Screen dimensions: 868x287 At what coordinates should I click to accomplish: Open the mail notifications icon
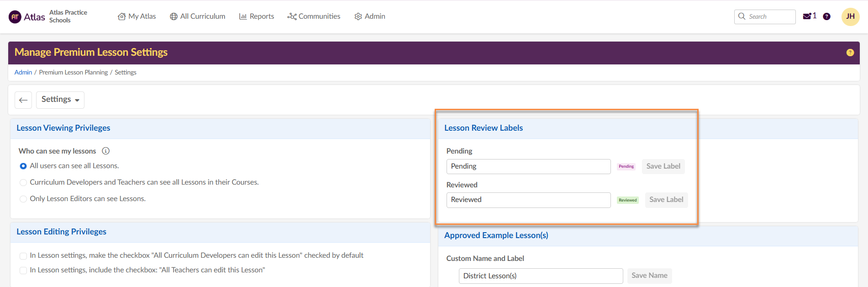[807, 16]
